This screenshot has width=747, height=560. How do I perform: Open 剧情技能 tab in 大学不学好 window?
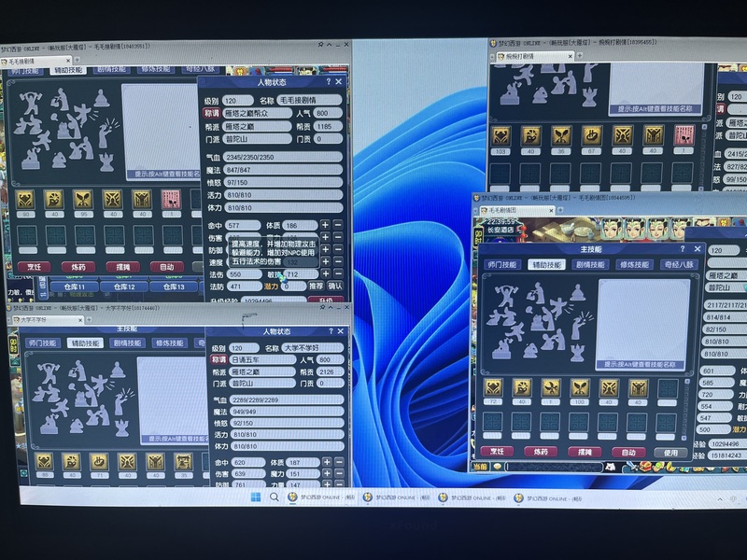(127, 343)
